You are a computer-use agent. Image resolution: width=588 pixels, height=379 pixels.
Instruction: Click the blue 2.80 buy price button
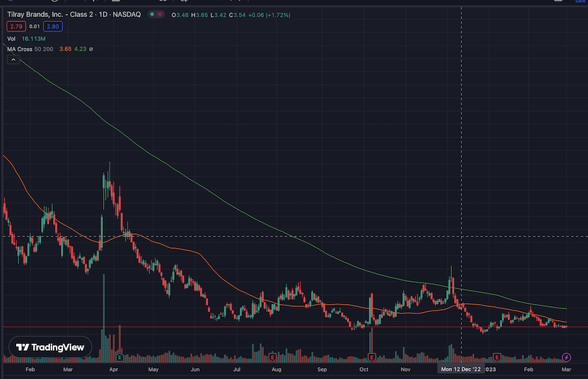tap(53, 26)
